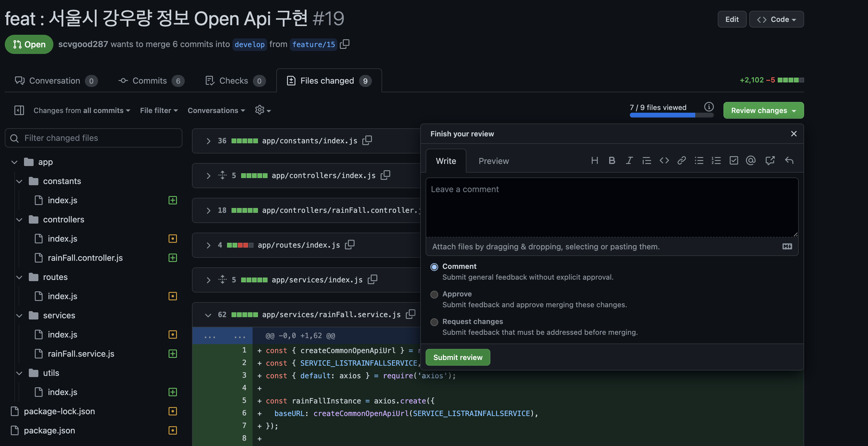Viewport: 868px width, 446px height.
Task: Collapse the controllers folder in tree
Action: click(19, 220)
